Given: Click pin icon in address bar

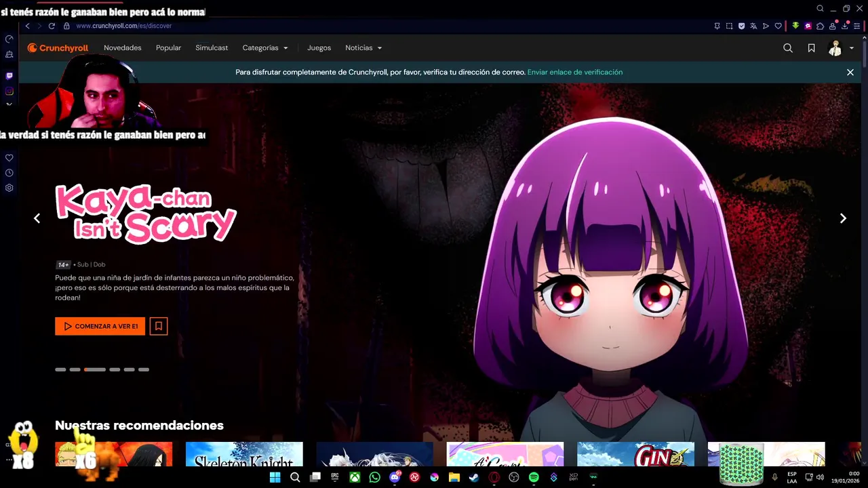Looking at the screenshot, I should pos(717,26).
